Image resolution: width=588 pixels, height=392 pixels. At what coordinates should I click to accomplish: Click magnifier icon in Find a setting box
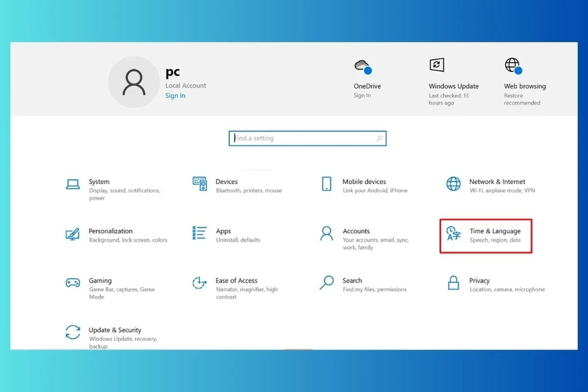point(380,139)
